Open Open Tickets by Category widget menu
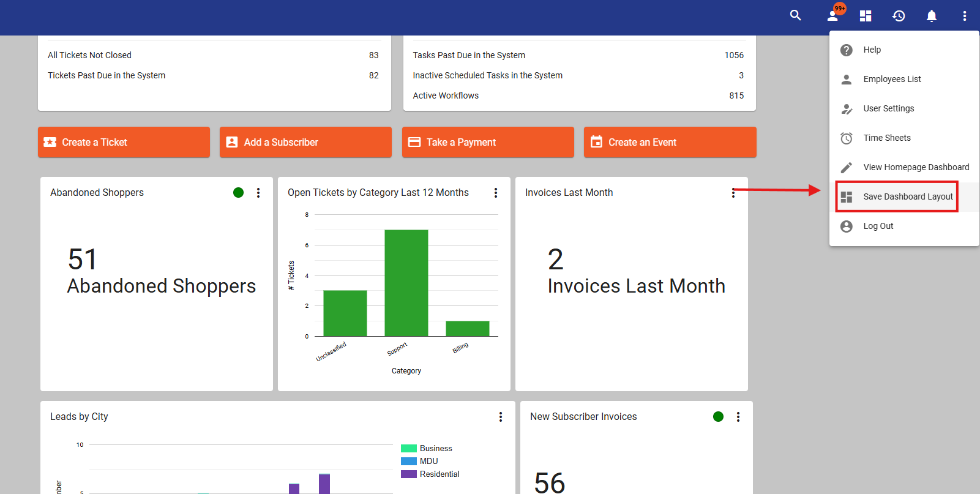 click(496, 193)
